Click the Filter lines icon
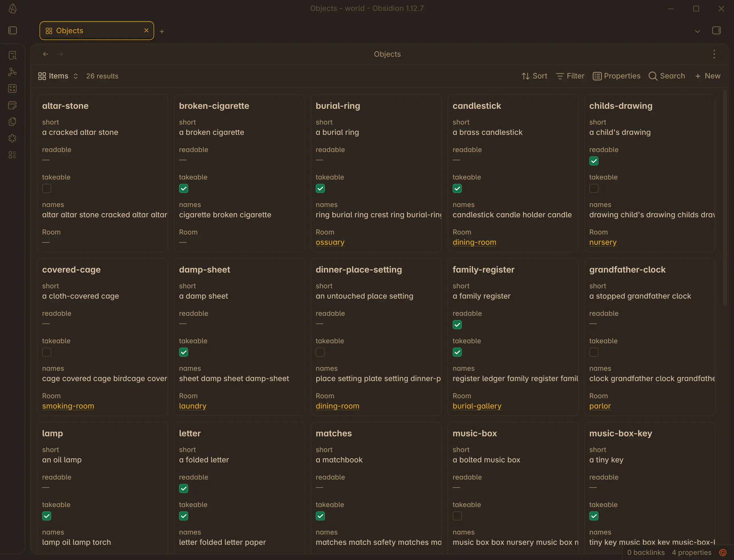Viewport: 734px width, 560px height. [x=560, y=76]
